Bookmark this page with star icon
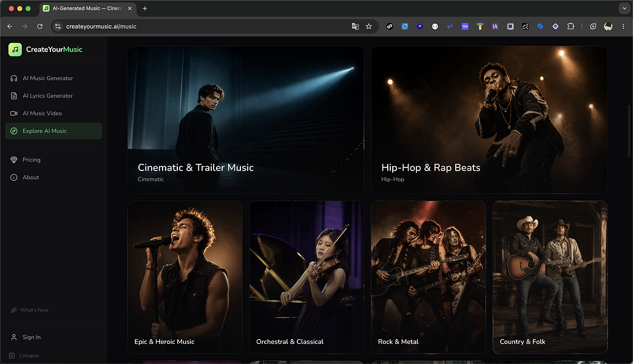Screen dimensions: 633x364 click(368, 26)
